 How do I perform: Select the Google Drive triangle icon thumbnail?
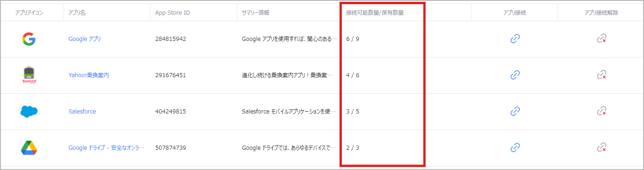point(29,147)
